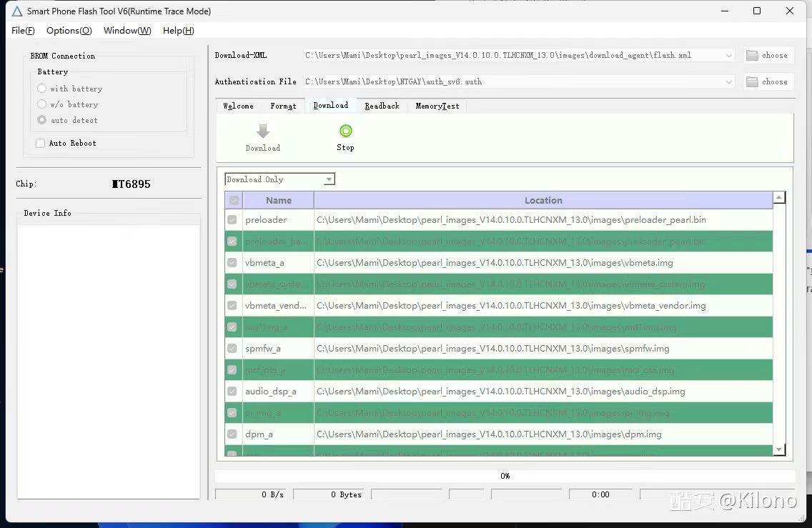This screenshot has width=812, height=528.
Task: Select the 'with battery' radio option
Action: pos(42,89)
